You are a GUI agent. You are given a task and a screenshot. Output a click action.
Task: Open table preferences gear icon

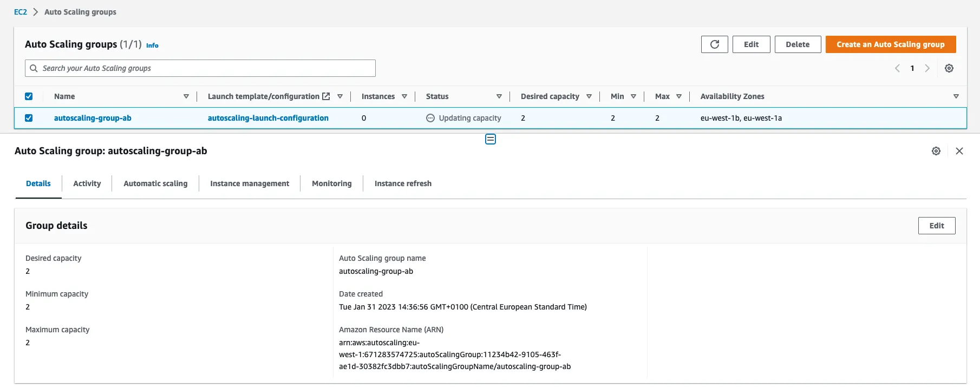coord(949,68)
